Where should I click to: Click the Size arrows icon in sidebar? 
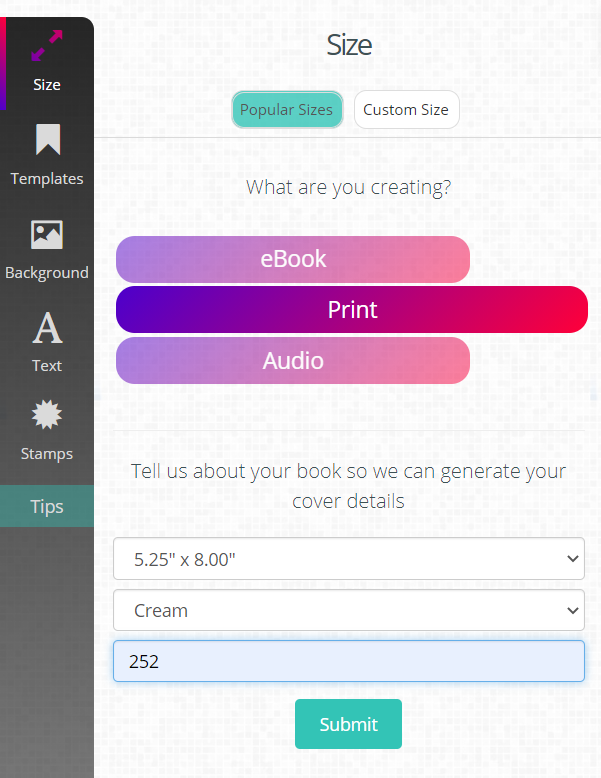coord(47,47)
